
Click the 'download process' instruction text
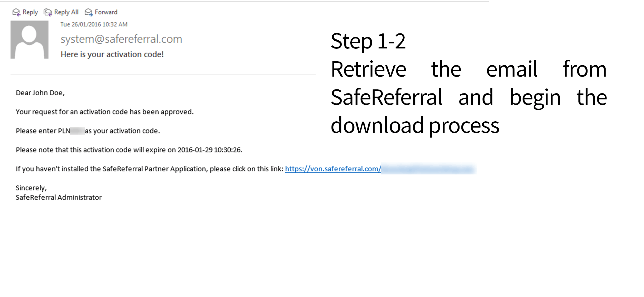tap(415, 126)
